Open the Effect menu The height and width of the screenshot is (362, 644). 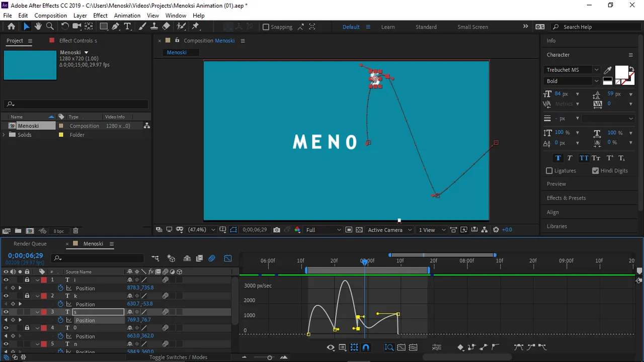tap(100, 16)
